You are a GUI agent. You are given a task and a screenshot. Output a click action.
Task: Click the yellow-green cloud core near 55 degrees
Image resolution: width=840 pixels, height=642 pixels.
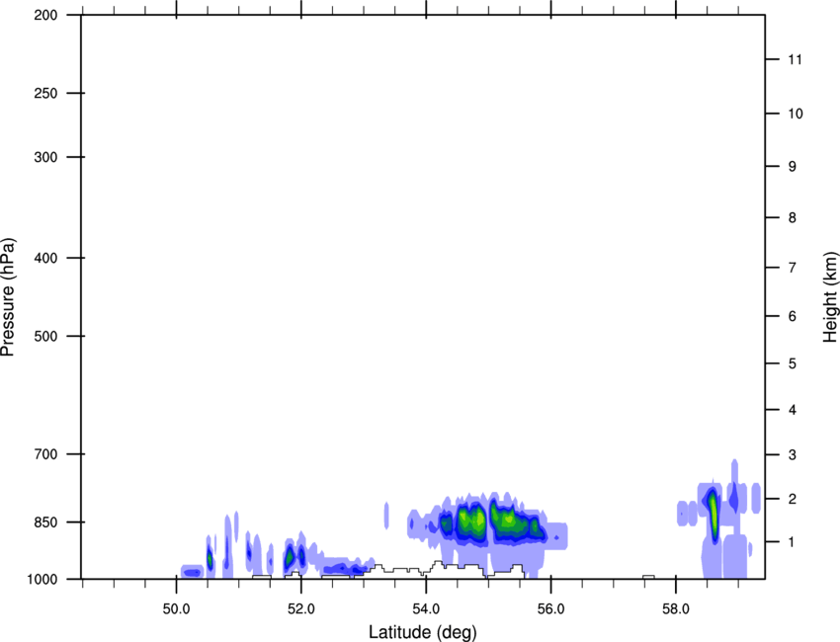[x=477, y=520]
